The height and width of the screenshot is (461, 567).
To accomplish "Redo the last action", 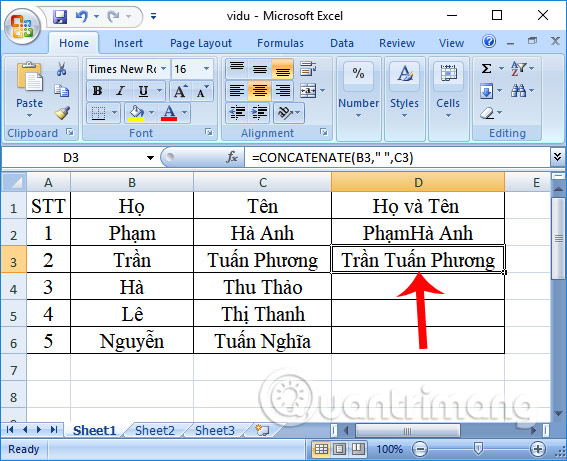I will coord(114,16).
